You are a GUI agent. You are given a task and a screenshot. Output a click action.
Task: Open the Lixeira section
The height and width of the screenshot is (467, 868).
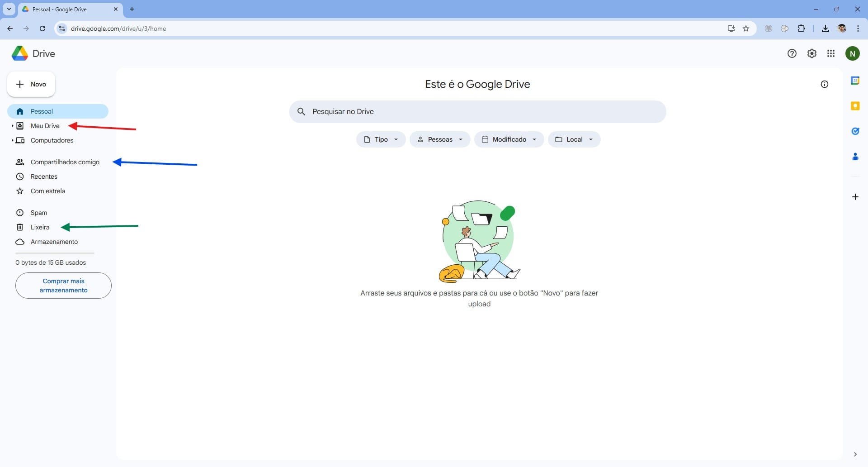(x=40, y=227)
